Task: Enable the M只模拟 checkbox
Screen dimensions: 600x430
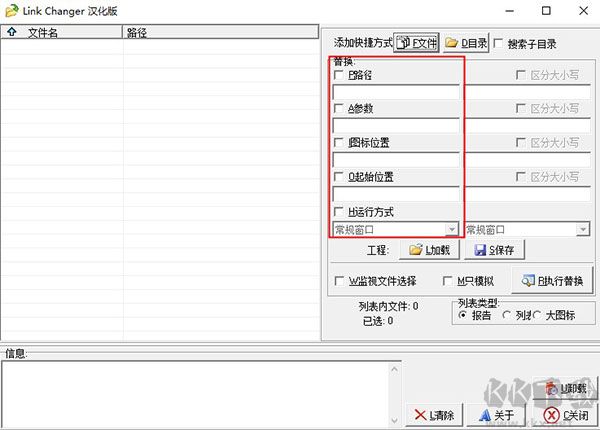Action: click(x=447, y=281)
